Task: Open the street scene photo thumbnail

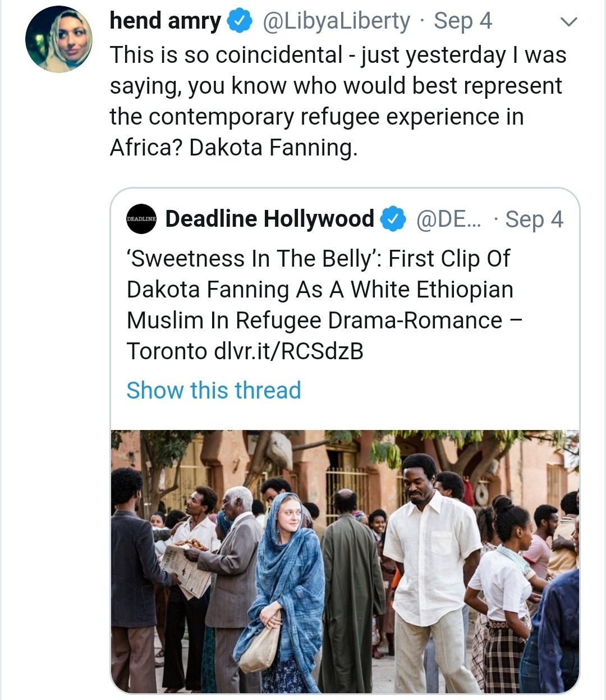Action: (345, 561)
